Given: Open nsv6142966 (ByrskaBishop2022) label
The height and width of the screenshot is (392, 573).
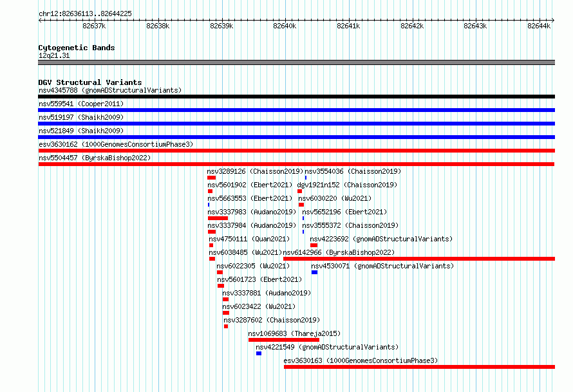Looking at the screenshot, I should click(x=339, y=252).
